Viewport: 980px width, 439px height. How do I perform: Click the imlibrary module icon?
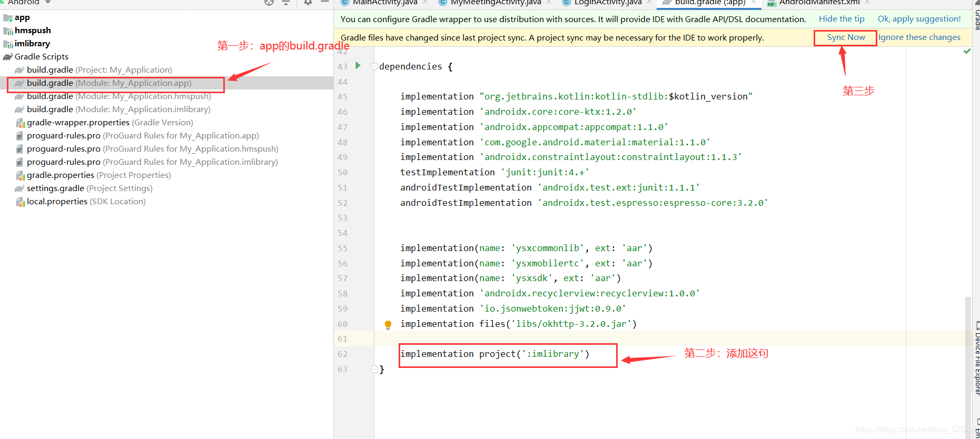tap(8, 44)
